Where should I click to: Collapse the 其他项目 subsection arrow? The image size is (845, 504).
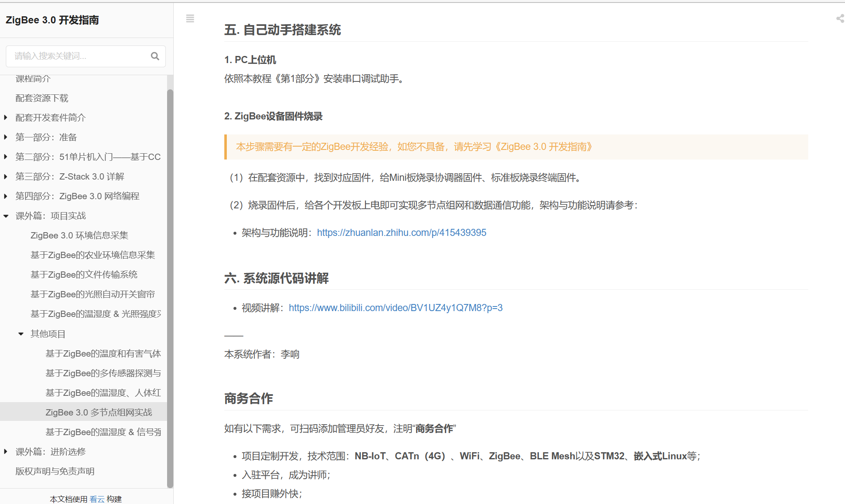(x=21, y=334)
